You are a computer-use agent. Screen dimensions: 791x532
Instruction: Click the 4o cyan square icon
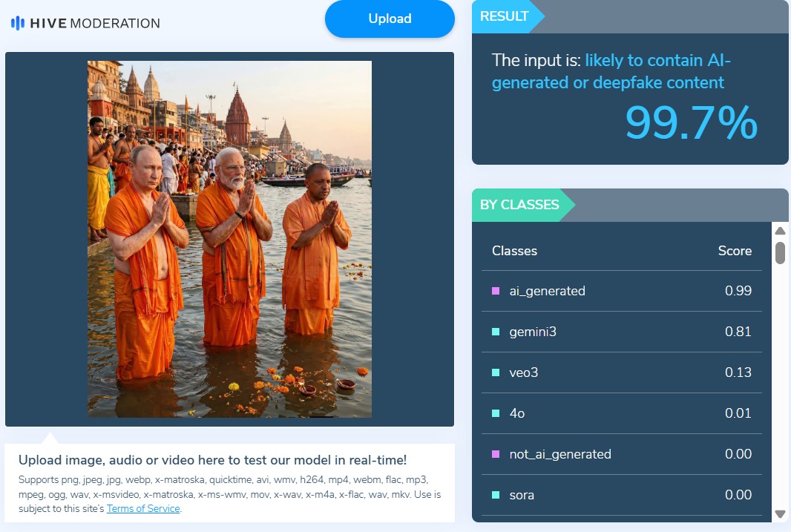(496, 413)
